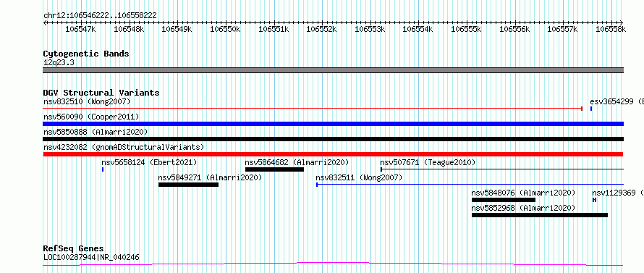This screenshot has height=273, width=644.
Task: Click the 106555k ruler tick label
Action: (x=467, y=29)
